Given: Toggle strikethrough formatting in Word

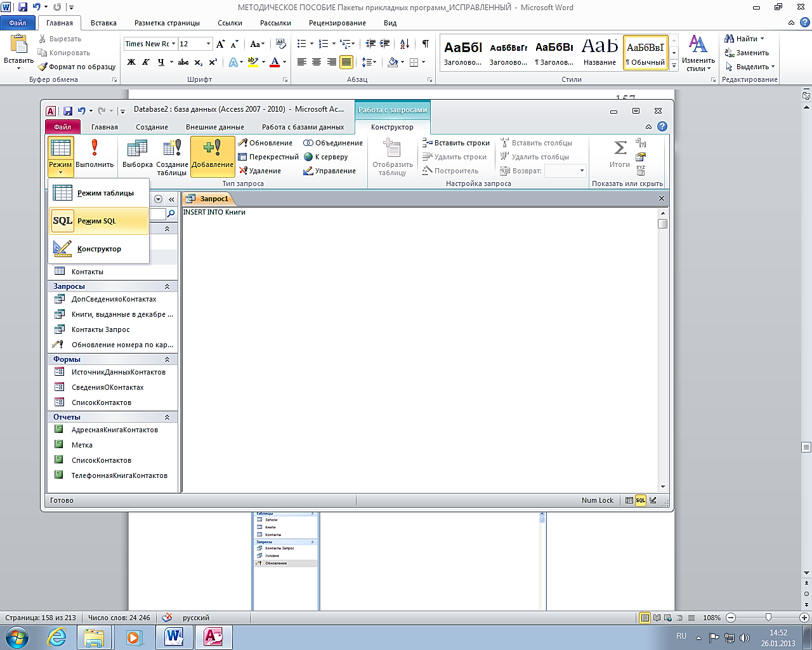Looking at the screenshot, I should pos(183,62).
